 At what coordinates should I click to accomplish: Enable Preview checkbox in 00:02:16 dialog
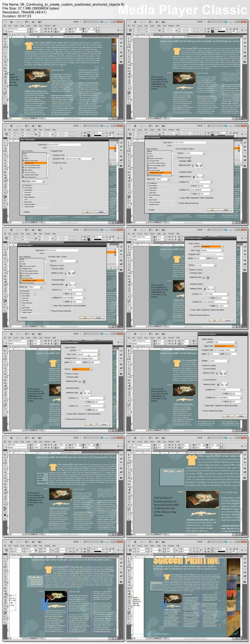(x=148, y=210)
